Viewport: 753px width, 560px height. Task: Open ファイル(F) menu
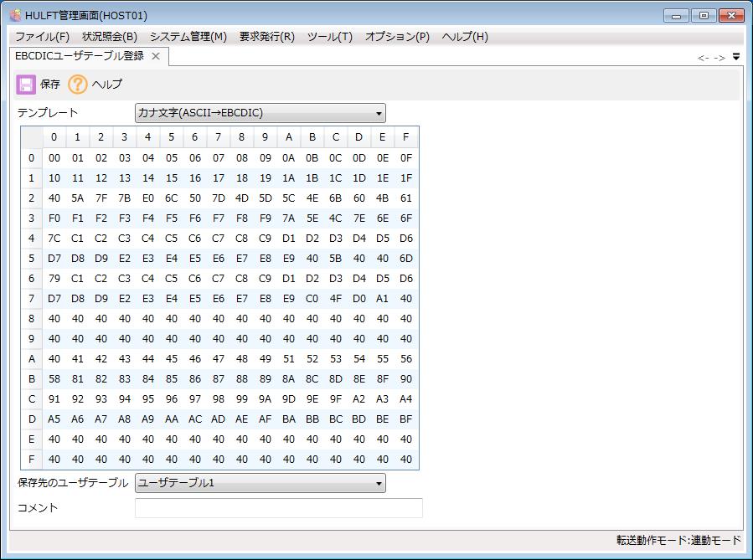click(42, 37)
